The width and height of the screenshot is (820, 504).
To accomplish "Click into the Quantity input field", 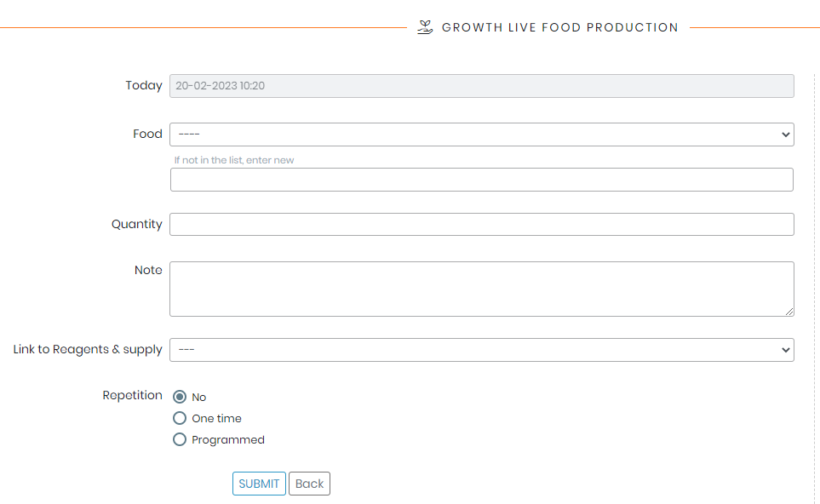I will pyautogui.click(x=482, y=224).
